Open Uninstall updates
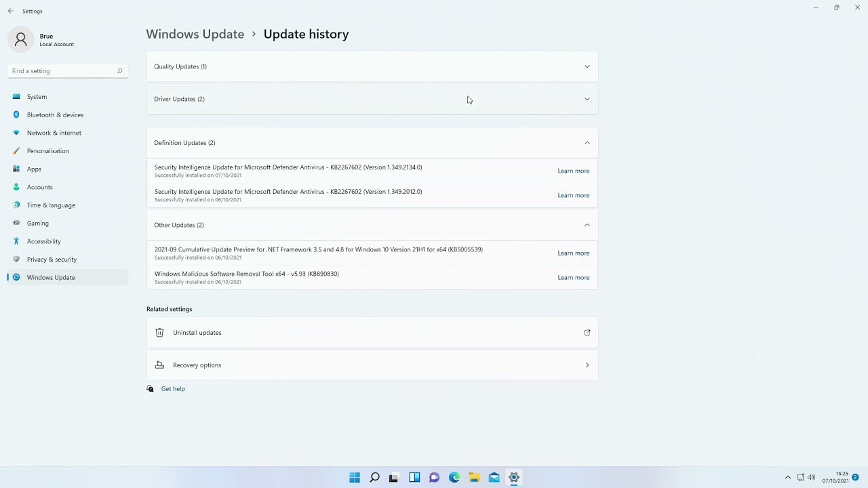 372,333
